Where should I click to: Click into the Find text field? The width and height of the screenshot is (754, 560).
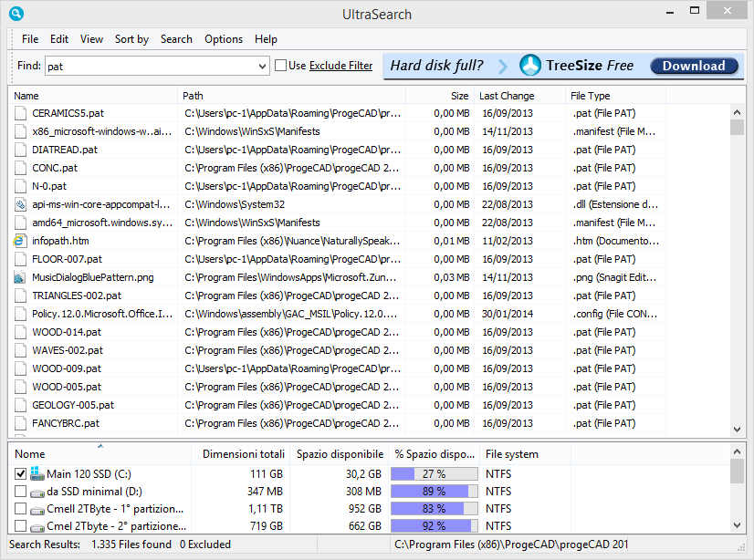(x=151, y=67)
